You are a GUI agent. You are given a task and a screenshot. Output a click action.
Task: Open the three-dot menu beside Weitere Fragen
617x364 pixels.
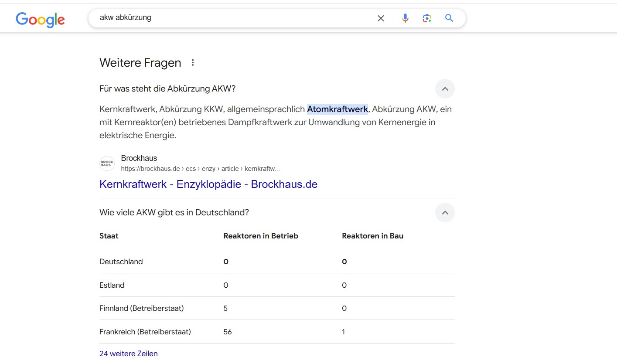pyautogui.click(x=193, y=63)
